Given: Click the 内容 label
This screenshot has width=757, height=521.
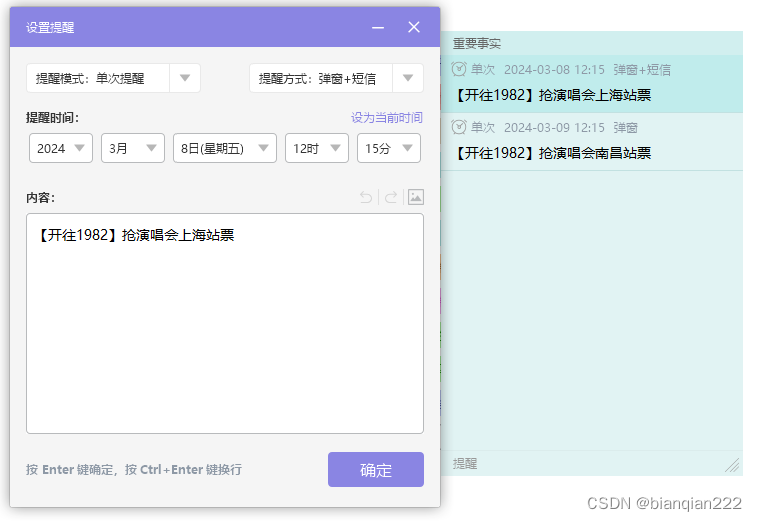Looking at the screenshot, I should [x=41, y=197].
